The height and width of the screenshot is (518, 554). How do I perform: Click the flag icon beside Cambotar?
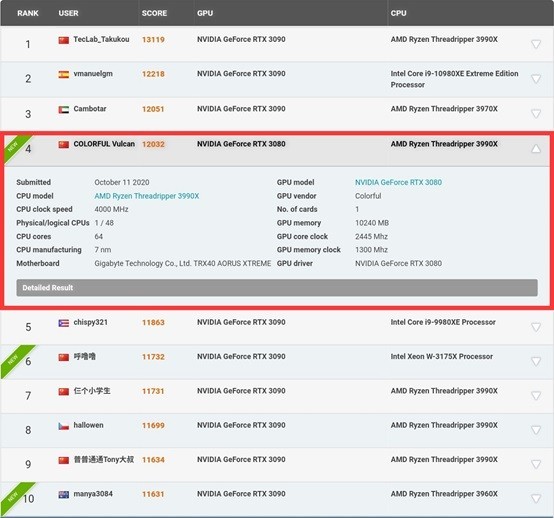pos(64,110)
